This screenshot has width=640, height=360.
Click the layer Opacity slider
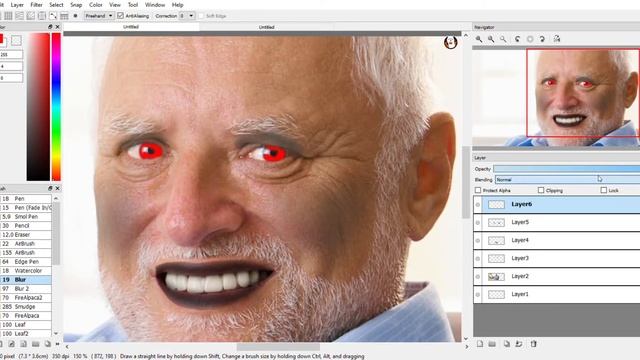click(x=567, y=169)
